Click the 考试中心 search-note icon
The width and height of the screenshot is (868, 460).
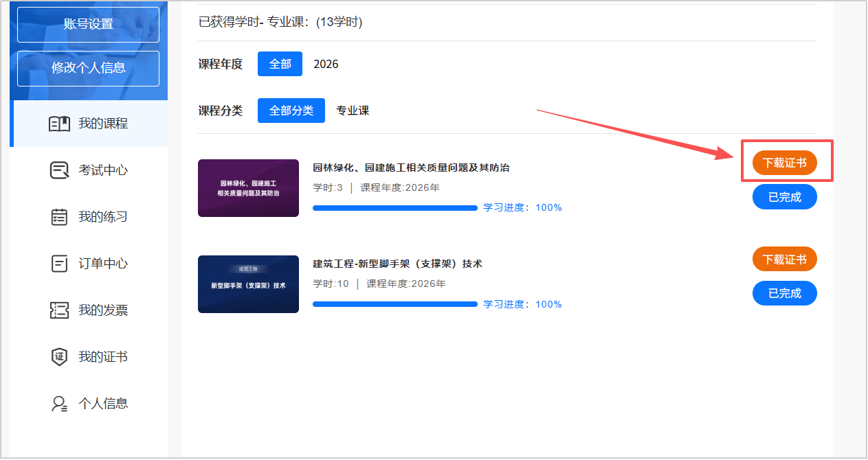60,170
